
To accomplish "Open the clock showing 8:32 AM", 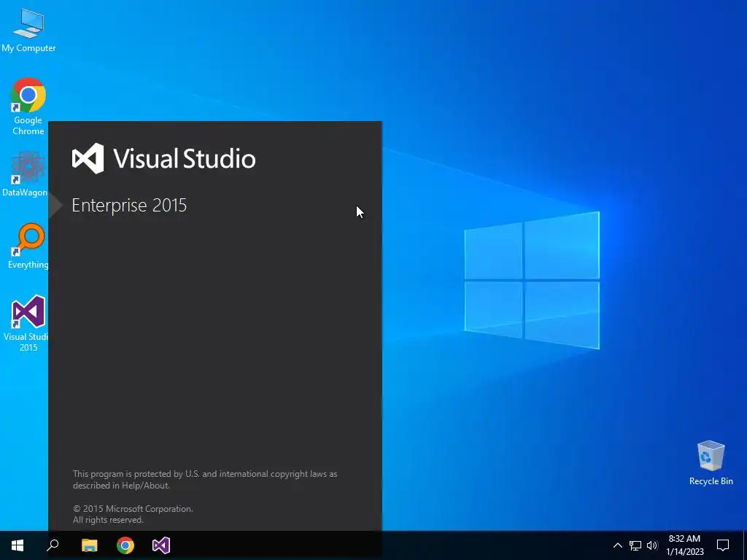I will tap(684, 545).
